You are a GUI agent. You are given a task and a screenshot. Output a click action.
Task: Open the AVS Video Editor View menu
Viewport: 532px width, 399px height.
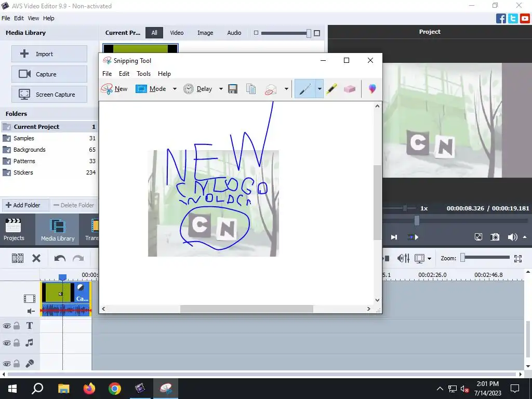(33, 18)
